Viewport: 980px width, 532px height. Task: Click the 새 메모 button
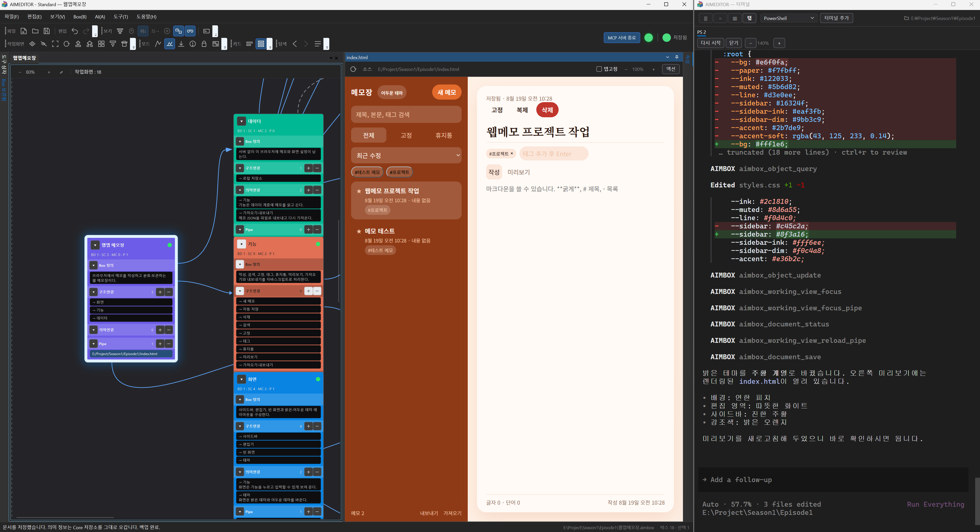pos(447,92)
